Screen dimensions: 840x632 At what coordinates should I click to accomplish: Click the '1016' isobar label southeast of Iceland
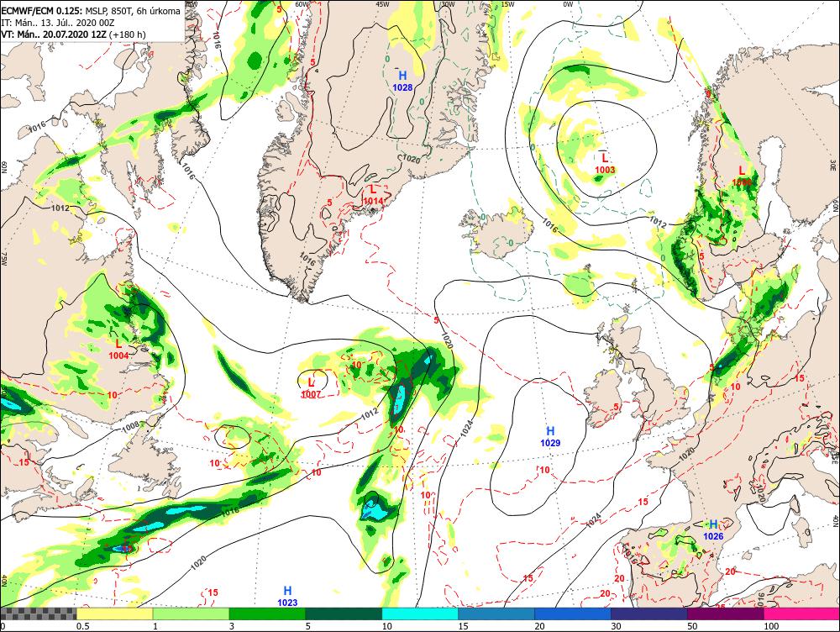click(549, 226)
